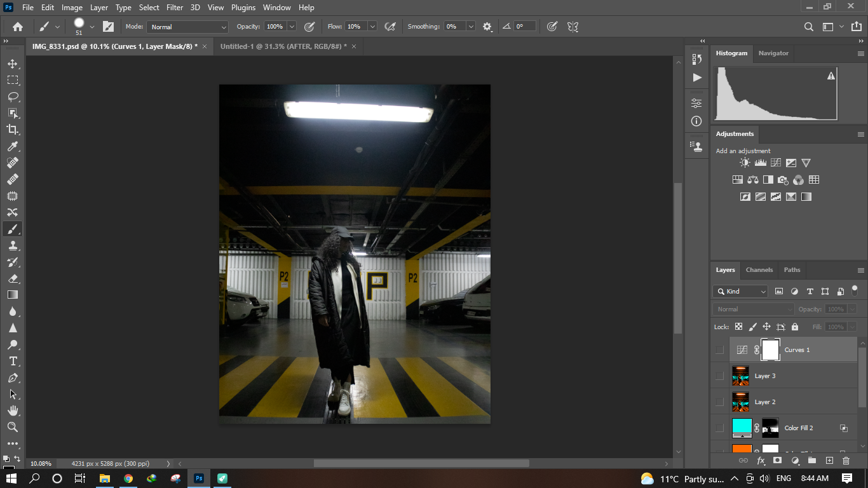The width and height of the screenshot is (868, 488).
Task: Click the brush angle input field
Action: click(525, 27)
